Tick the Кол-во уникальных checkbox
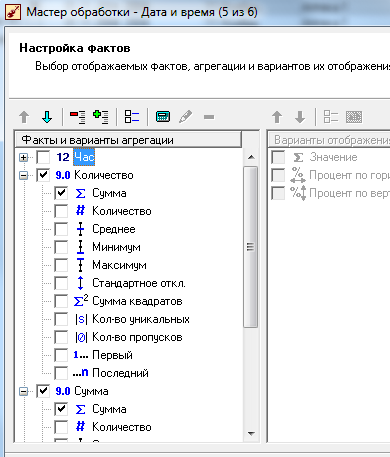Image resolution: width=390 pixels, height=457 pixels. pyautogui.click(x=61, y=319)
